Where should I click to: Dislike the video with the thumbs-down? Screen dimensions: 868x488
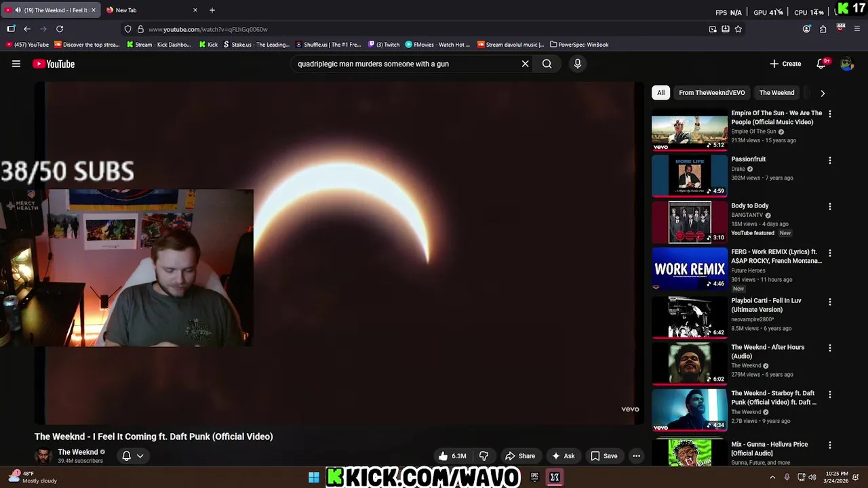484,456
